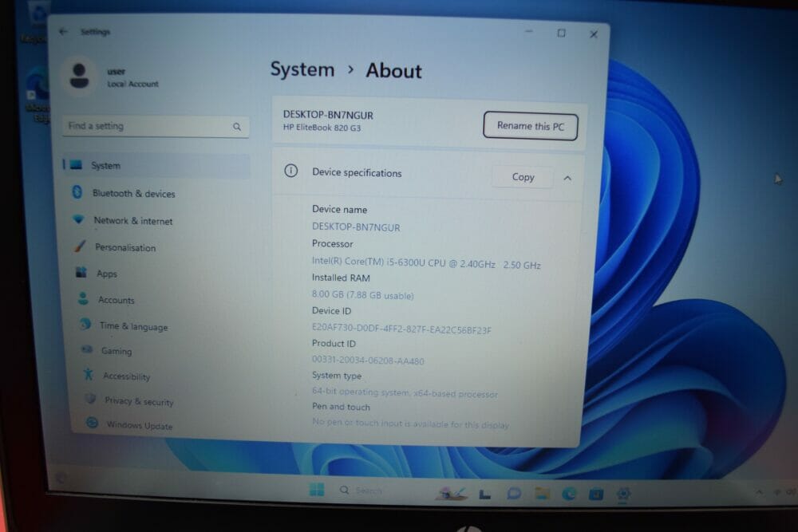Click the Time & language globe icon
The width and height of the screenshot is (798, 532).
[x=85, y=324]
